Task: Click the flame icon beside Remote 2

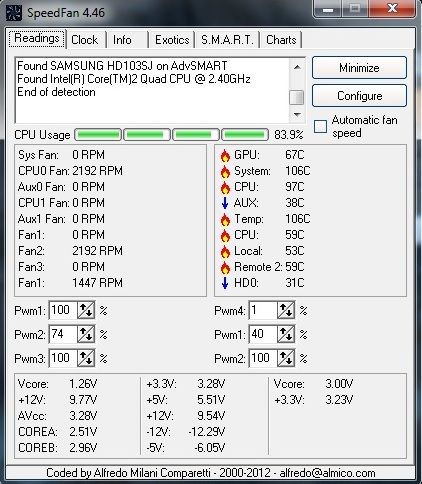Action: [225, 267]
